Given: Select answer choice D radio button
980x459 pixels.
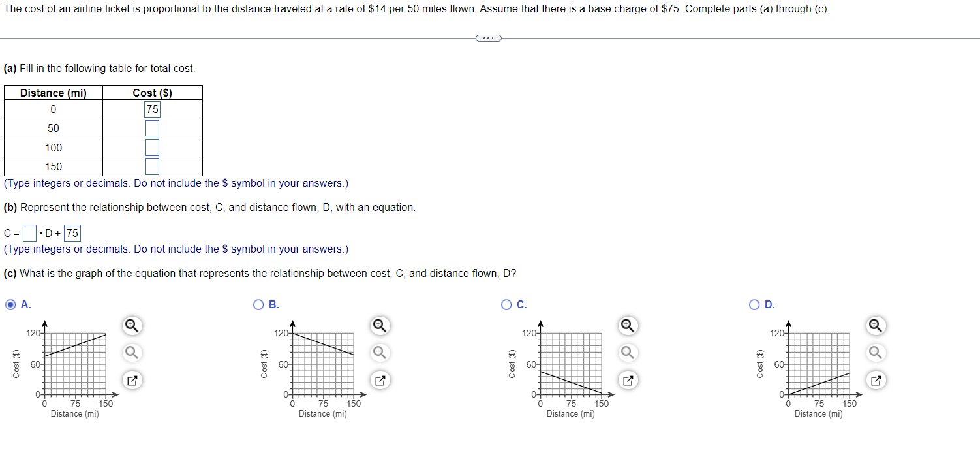Looking at the screenshot, I should coord(754,304).
